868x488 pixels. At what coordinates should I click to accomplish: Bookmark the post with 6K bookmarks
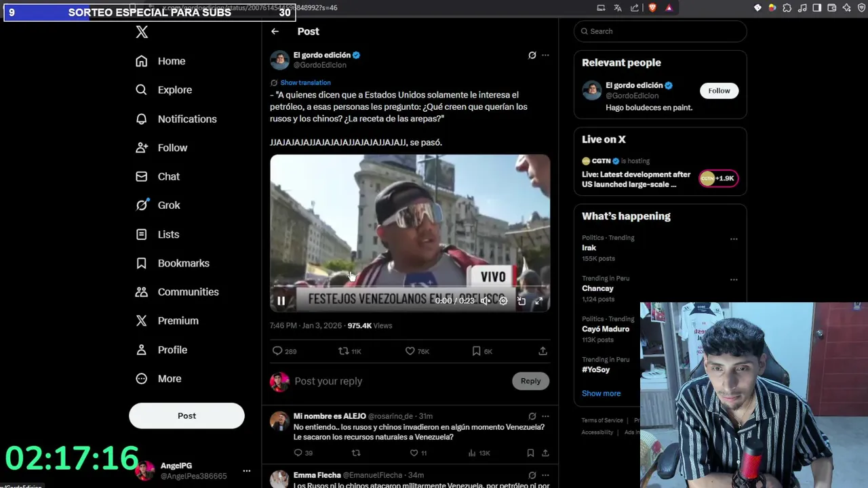[x=482, y=351]
